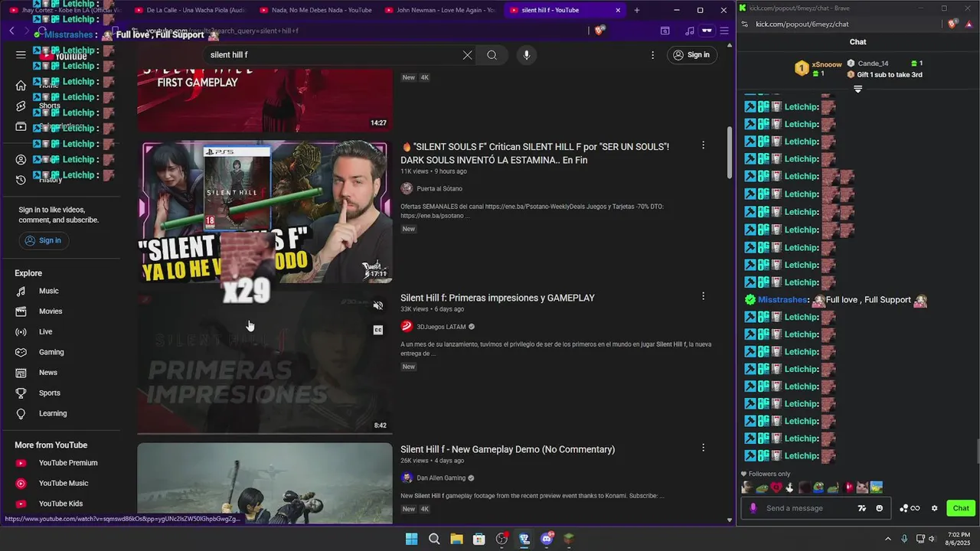Click the purple microphone in Kick message box
This screenshot has height=551, width=980.
(753, 508)
